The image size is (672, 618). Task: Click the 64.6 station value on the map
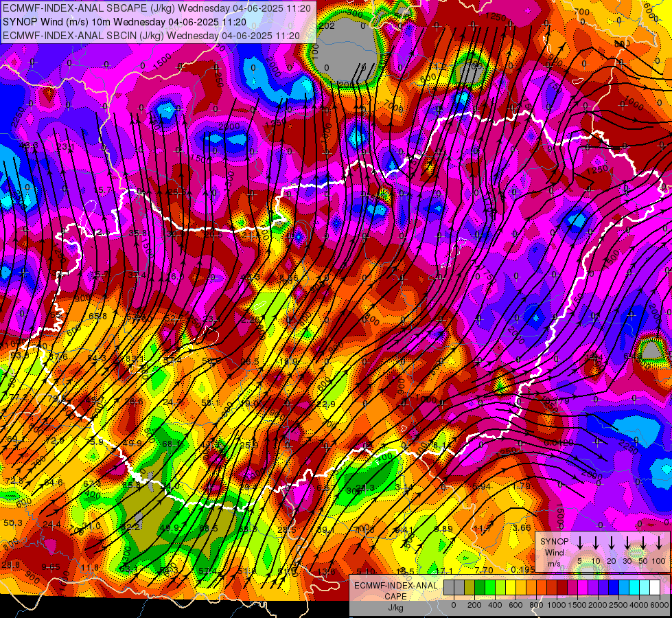coord(53,483)
